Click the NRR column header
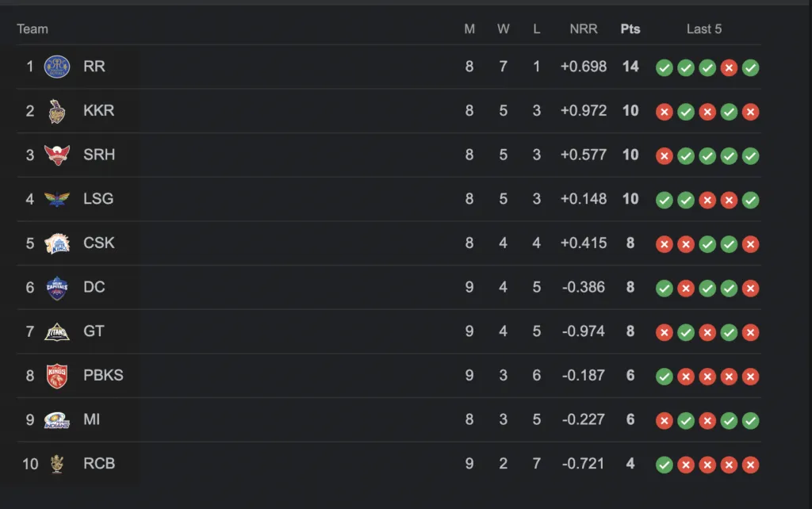The height and width of the screenshot is (509, 812). pyautogui.click(x=584, y=29)
